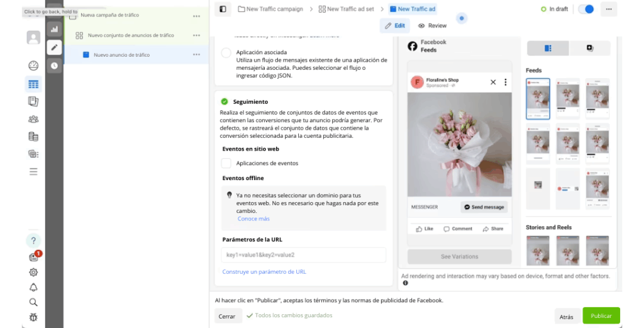
Task: Open the charts view in the dark sidebar
Action: point(54,29)
